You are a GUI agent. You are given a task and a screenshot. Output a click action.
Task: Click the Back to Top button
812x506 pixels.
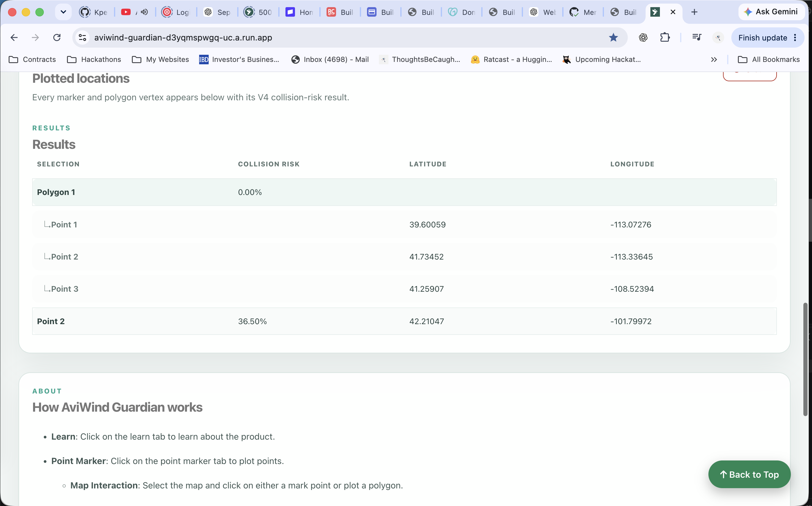pyautogui.click(x=749, y=474)
